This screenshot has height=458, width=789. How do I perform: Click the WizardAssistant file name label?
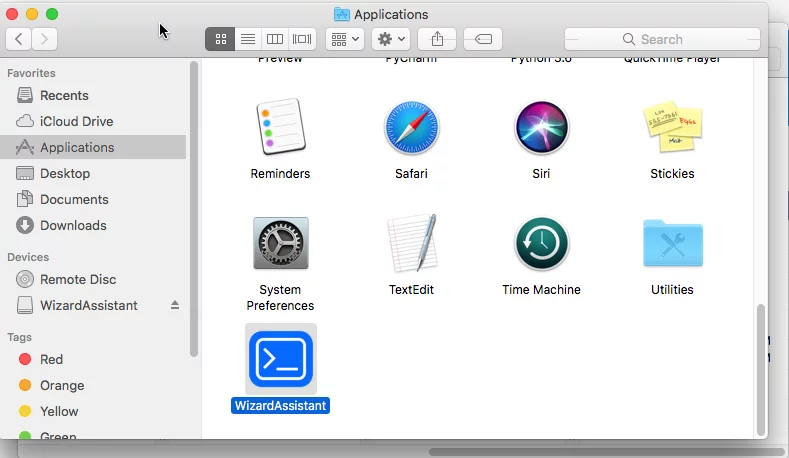pos(280,406)
